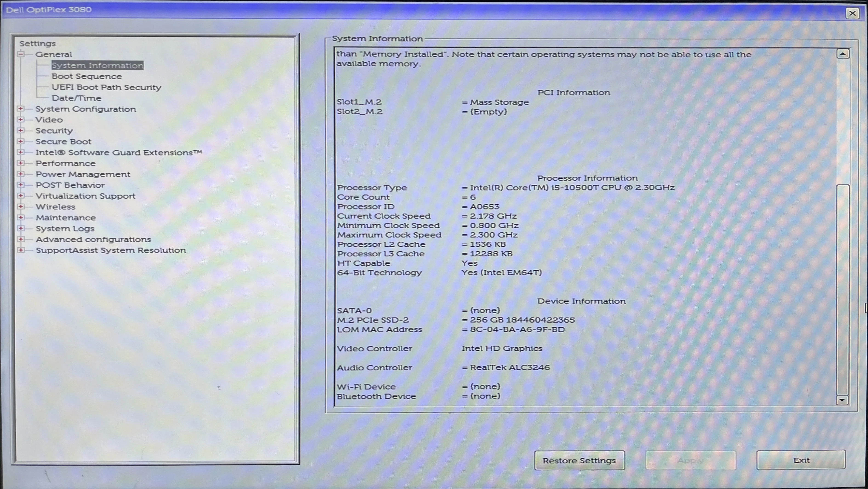The height and width of the screenshot is (489, 868).
Task: Click the M.2 PCIe SSD-2 value
Action: click(522, 320)
